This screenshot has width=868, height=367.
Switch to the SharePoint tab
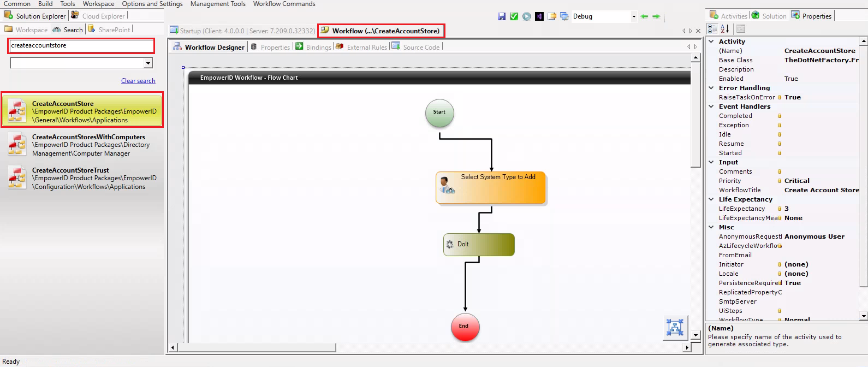[109, 29]
